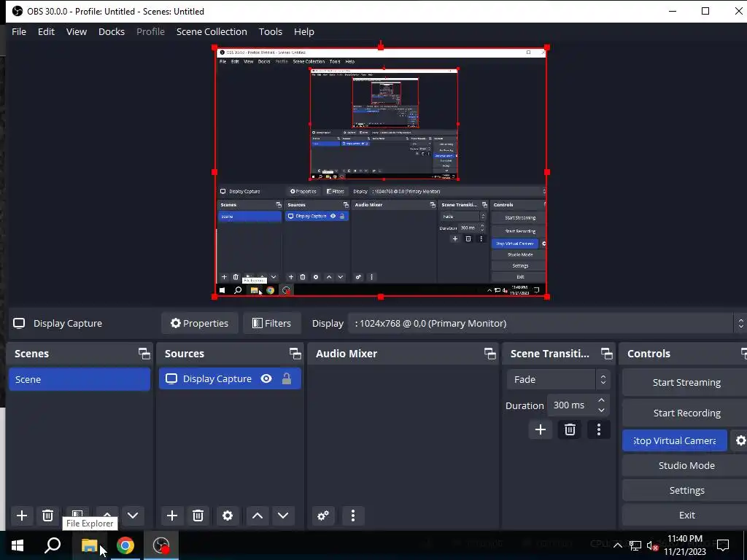
Task: Open transition properties three-dot menu
Action: 599,429
